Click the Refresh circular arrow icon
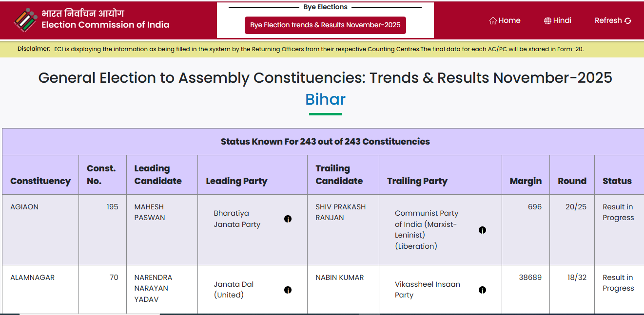Screen dimensions: 644x315 click(628, 21)
